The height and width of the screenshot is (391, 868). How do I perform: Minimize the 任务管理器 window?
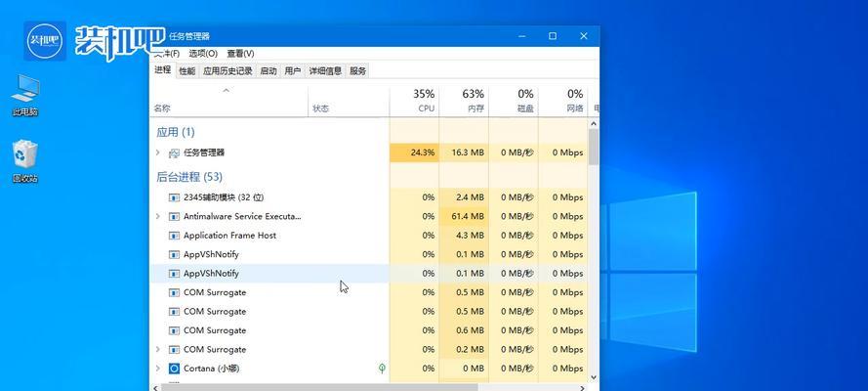(x=522, y=36)
